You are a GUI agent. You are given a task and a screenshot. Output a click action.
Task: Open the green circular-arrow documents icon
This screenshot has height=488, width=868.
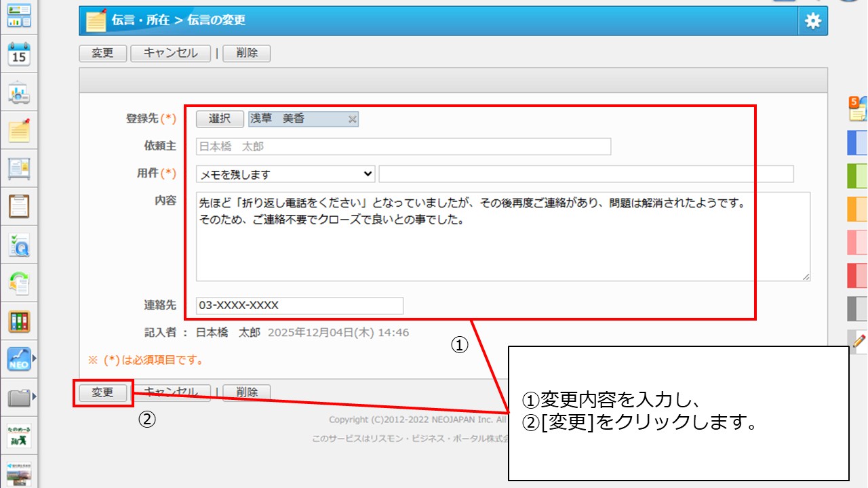(19, 283)
